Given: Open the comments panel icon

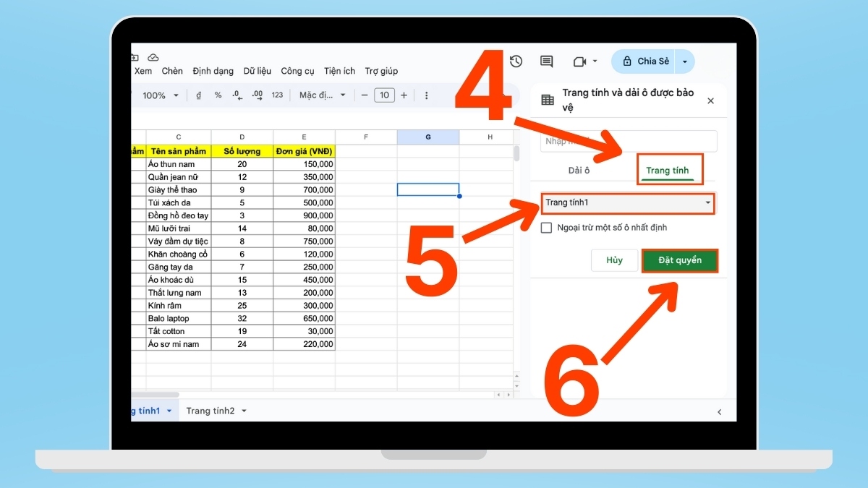Looking at the screenshot, I should pos(547,61).
